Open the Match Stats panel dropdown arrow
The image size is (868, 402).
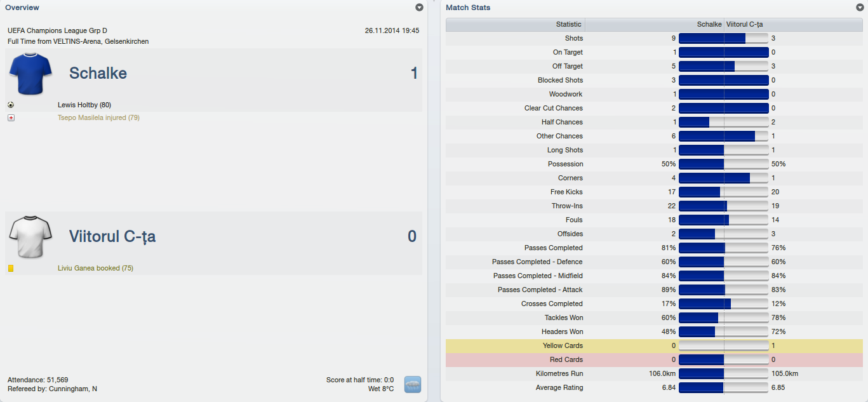pos(860,8)
